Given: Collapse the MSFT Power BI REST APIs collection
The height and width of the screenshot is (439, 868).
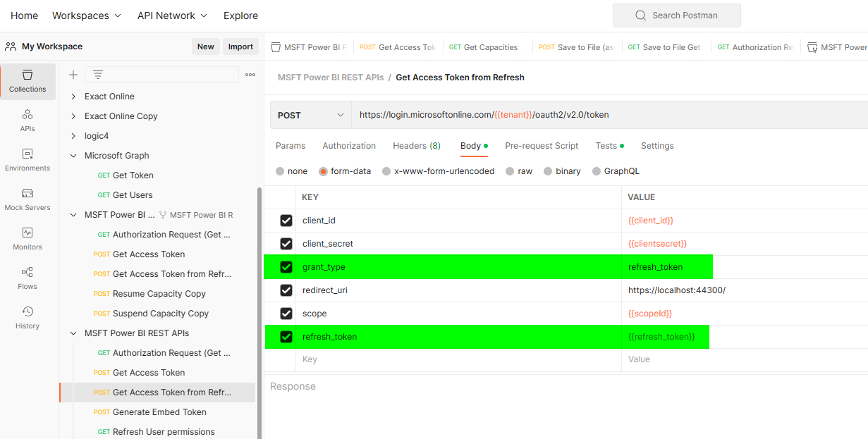Looking at the screenshot, I should point(73,333).
